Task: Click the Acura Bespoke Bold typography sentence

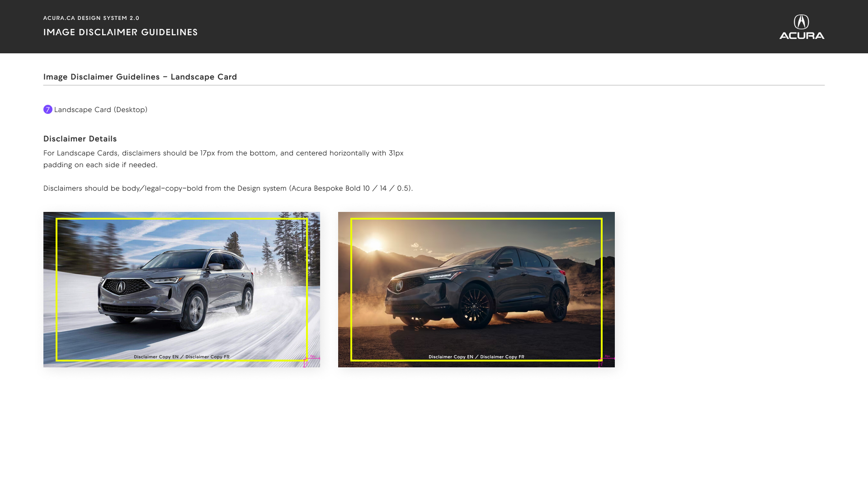Action: tap(228, 188)
